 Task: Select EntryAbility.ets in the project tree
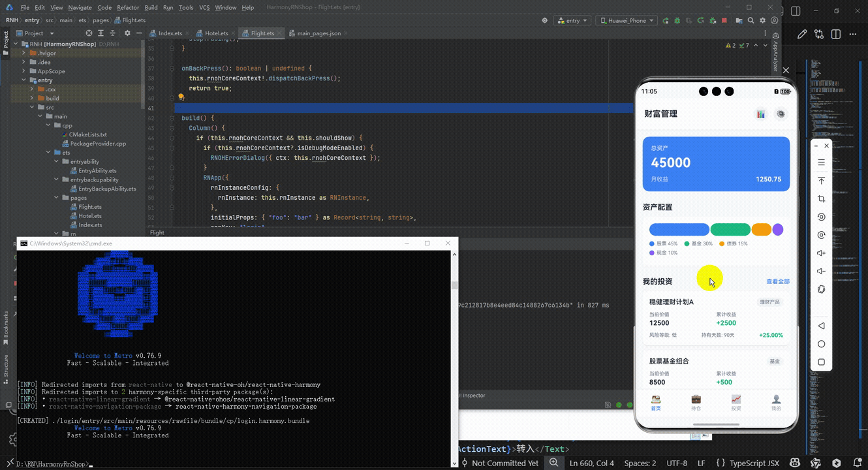[x=92, y=171]
